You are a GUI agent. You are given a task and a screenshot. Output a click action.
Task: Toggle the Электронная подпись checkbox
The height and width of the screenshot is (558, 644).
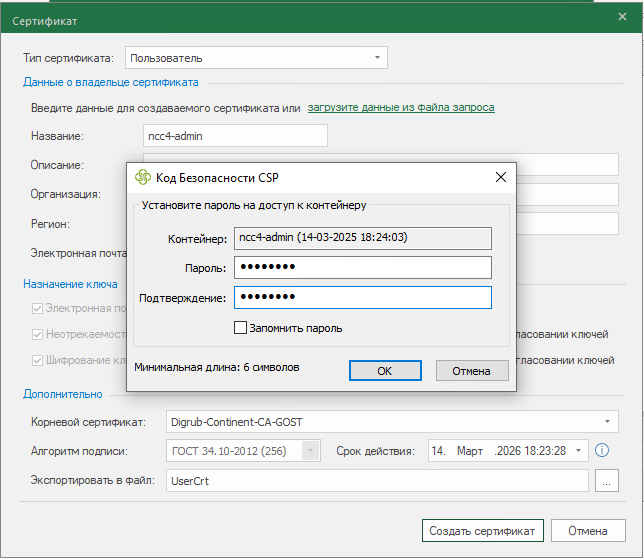tap(37, 308)
